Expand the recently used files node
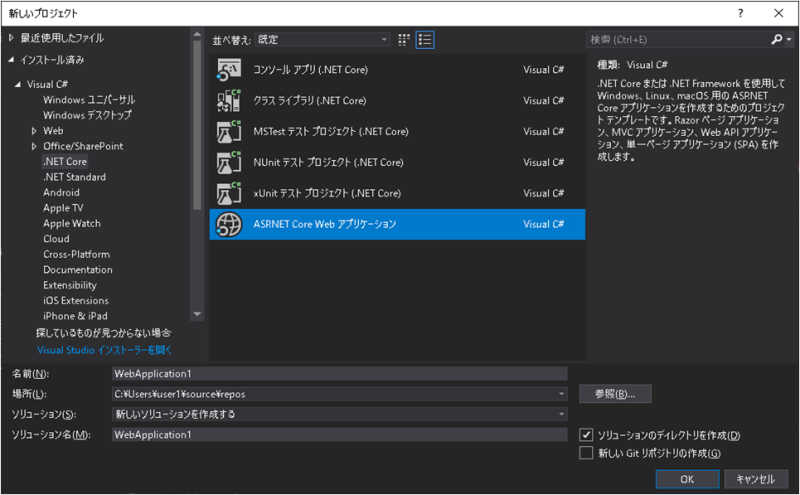 (x=11, y=38)
